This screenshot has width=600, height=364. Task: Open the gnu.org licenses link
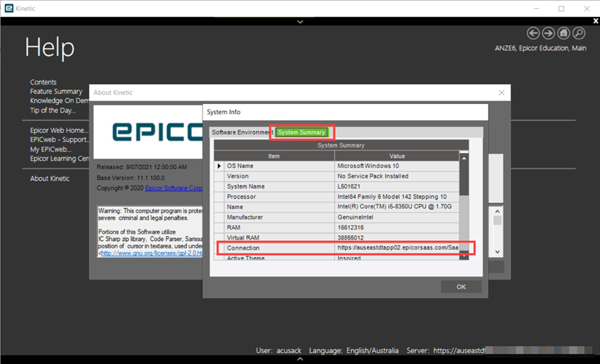[x=144, y=253]
